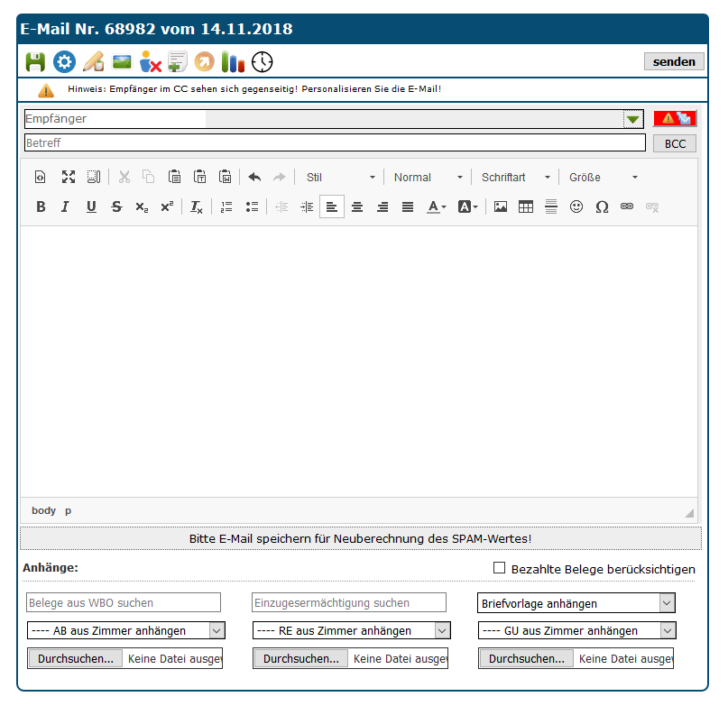Open the Stil dropdown
The image size is (728, 706).
[x=340, y=178]
